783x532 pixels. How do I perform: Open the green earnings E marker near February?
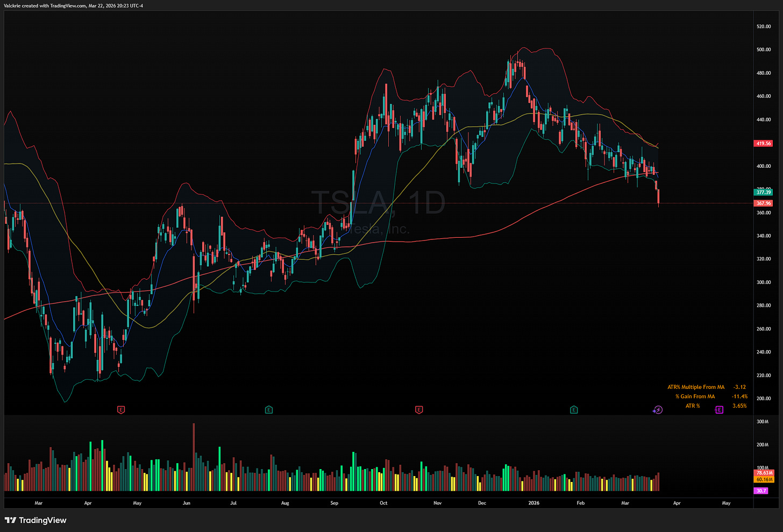[574, 410]
